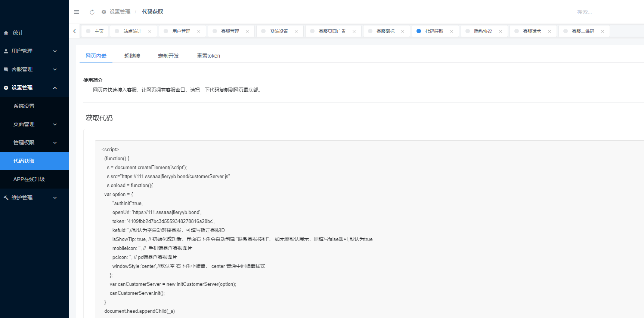Expand the 管理权限 submenu chevron
Screen dimensions: 644x318
pyautogui.click(x=55, y=143)
